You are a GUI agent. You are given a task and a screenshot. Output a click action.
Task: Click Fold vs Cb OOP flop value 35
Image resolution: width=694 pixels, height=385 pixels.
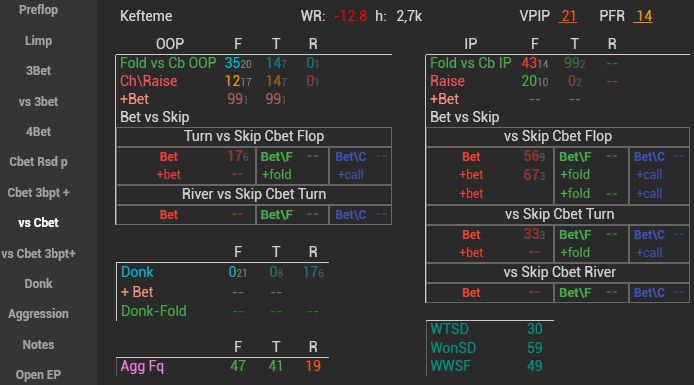pyautogui.click(x=232, y=63)
